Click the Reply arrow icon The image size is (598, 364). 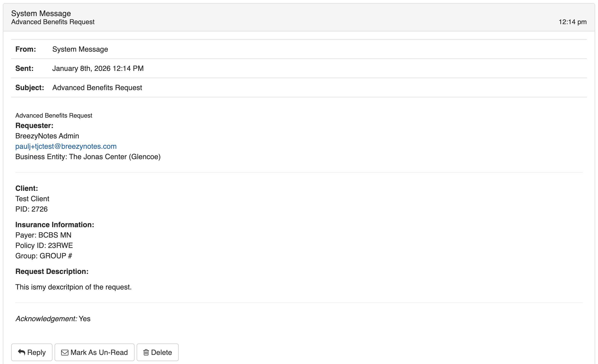(22, 352)
